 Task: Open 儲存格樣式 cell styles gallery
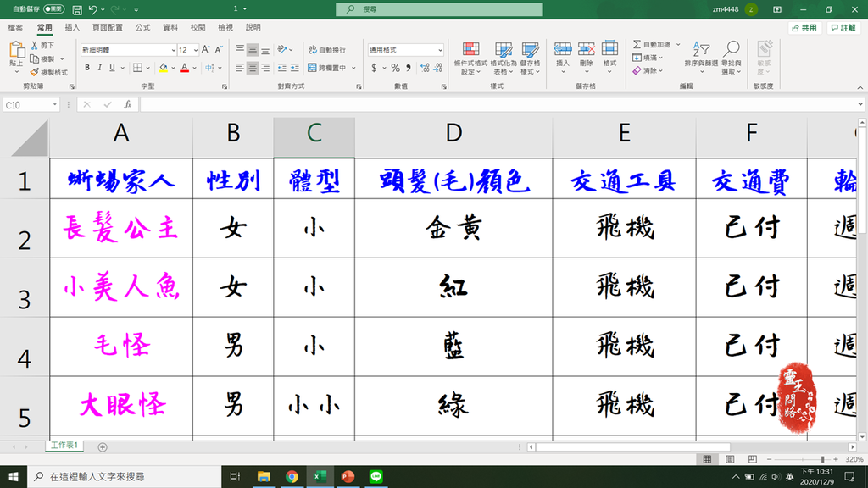[530, 58]
